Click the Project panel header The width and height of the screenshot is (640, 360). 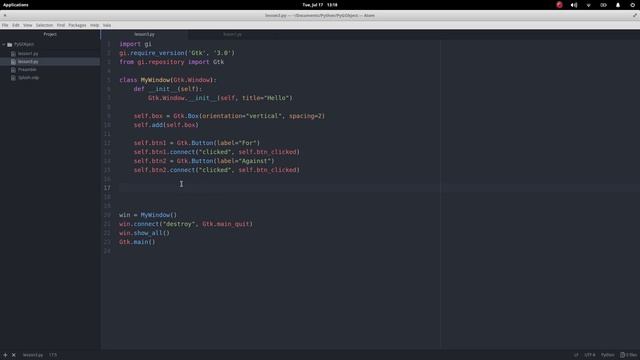[x=50, y=35]
